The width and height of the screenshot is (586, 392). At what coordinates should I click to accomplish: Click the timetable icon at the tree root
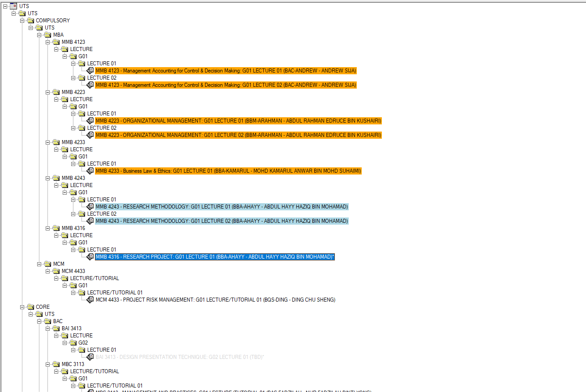(13, 6)
